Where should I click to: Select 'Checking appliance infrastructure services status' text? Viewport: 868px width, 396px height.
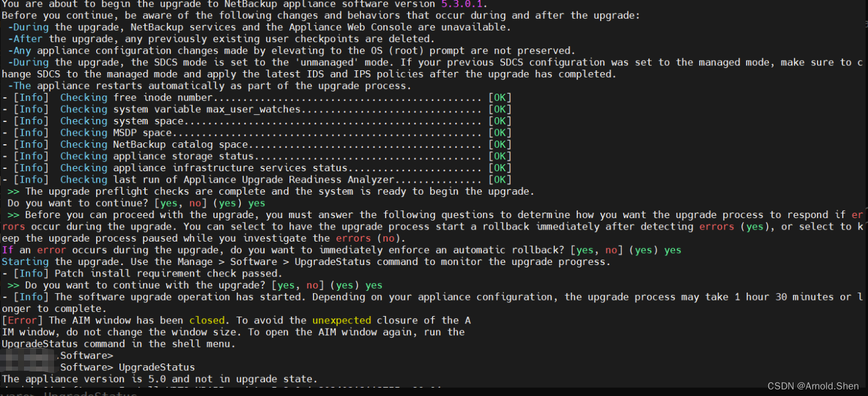click(204, 168)
